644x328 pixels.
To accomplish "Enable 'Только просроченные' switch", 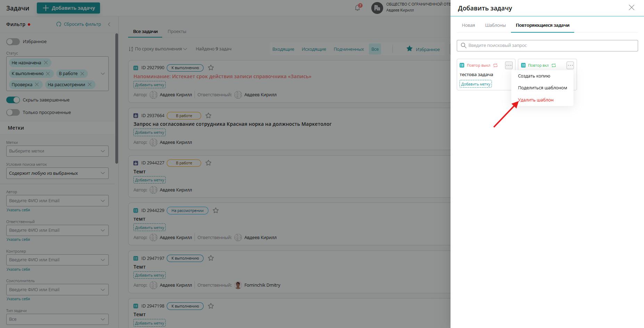I will (x=13, y=113).
